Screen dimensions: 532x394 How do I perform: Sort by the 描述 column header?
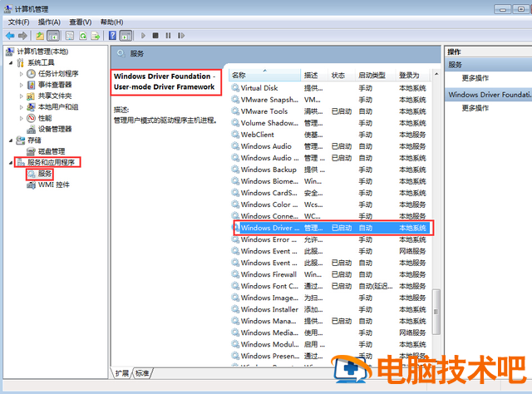314,75
